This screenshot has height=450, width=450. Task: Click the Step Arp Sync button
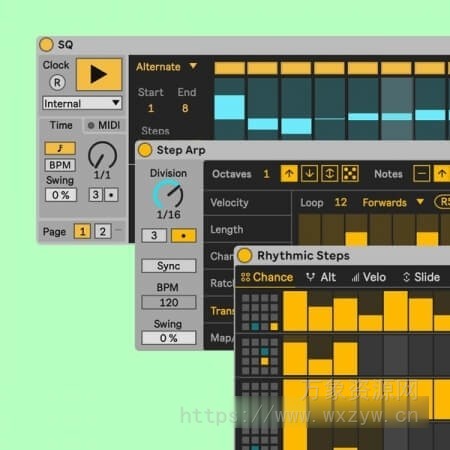169,266
